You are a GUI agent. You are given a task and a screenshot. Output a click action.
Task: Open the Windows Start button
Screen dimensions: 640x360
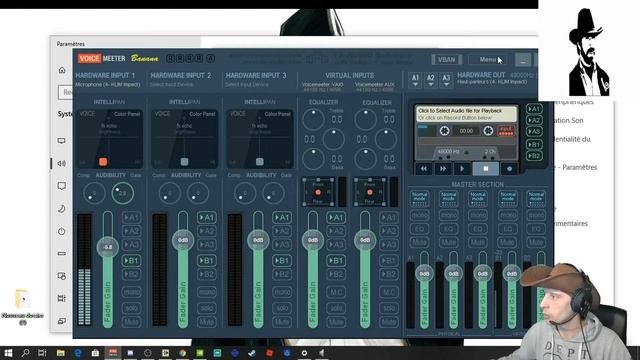click(x=8, y=353)
